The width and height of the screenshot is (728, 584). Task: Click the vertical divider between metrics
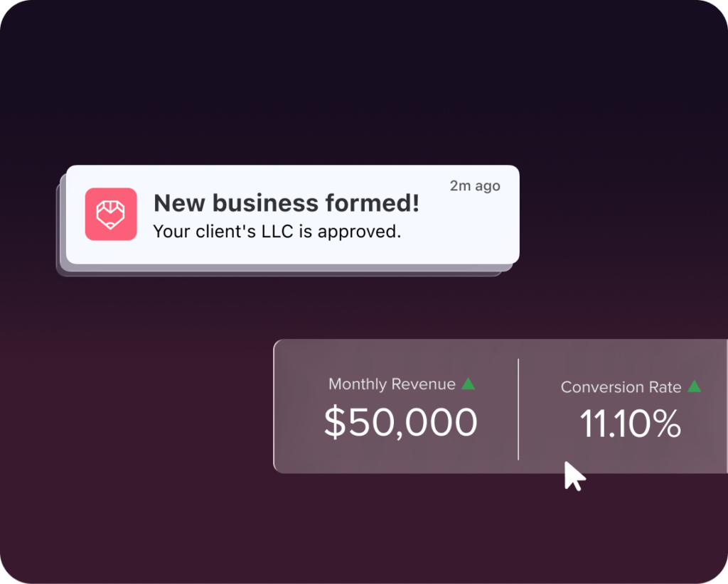[x=518, y=409]
